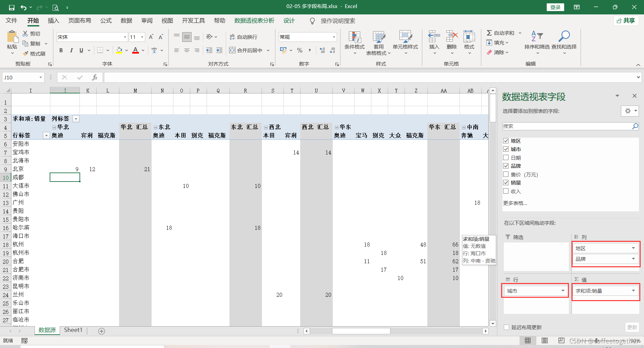Screen dimensions: 644x348
Task: Open the 行标签 filter dropdown
Action: [46, 136]
